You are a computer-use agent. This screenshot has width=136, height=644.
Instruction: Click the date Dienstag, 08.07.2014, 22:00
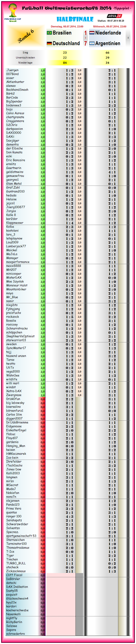pos(67,26)
